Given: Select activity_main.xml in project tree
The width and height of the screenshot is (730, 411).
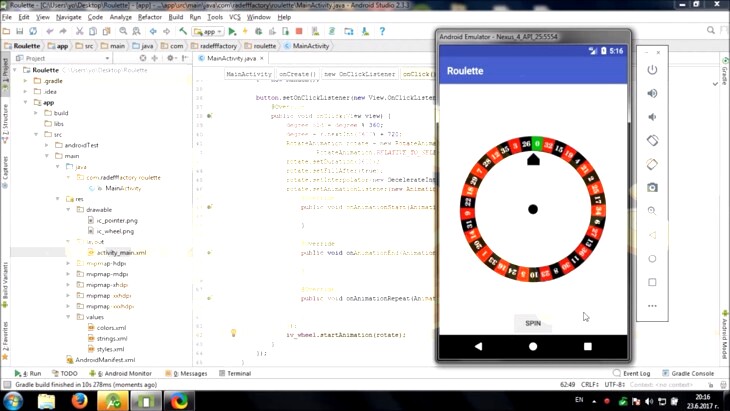Looking at the screenshot, I should [121, 253].
